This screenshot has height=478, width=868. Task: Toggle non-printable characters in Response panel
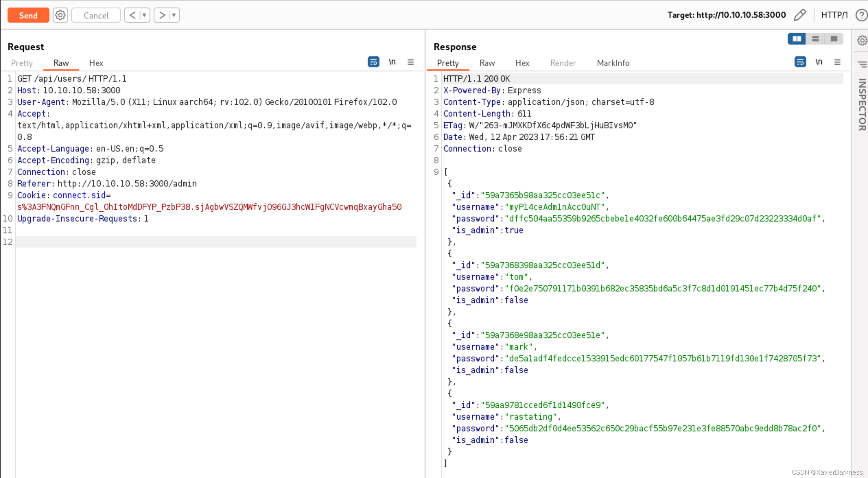click(x=819, y=62)
